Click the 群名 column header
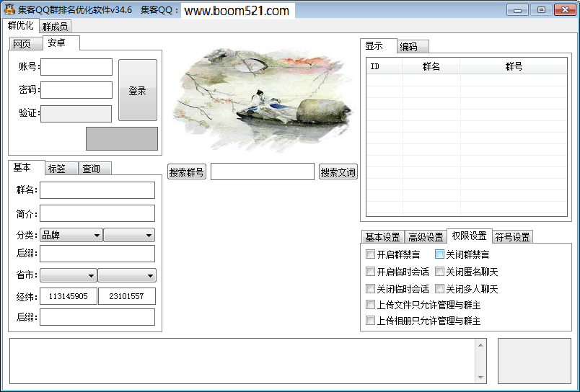The height and width of the screenshot is (392, 580). tap(431, 66)
